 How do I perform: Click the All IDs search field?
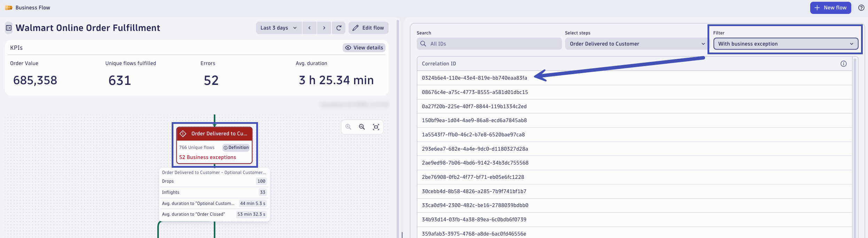[x=489, y=44]
